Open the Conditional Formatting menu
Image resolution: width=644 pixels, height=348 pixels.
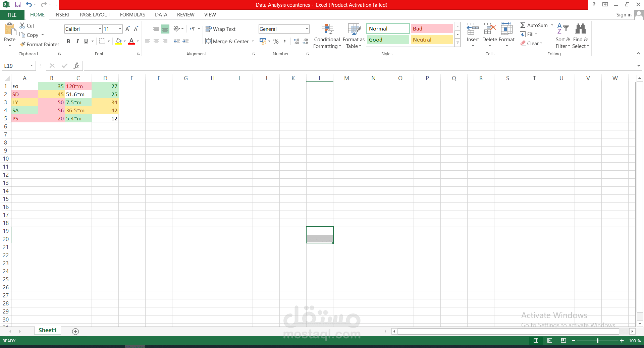click(x=327, y=36)
